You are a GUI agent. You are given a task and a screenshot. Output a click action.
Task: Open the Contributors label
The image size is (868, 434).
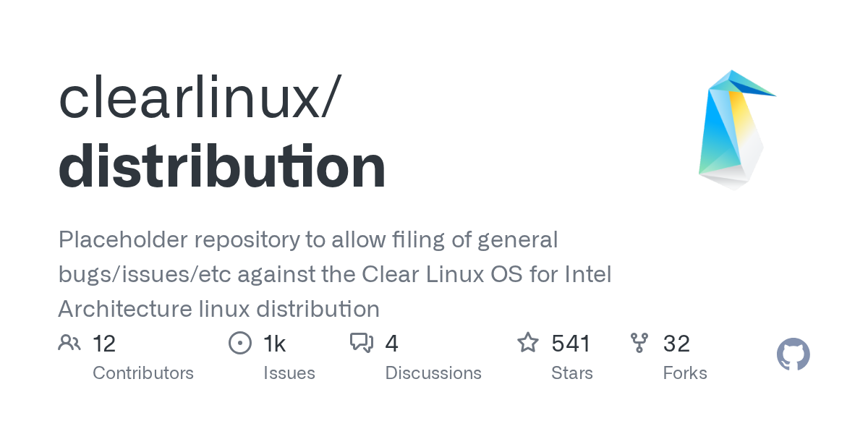pyautogui.click(x=143, y=373)
